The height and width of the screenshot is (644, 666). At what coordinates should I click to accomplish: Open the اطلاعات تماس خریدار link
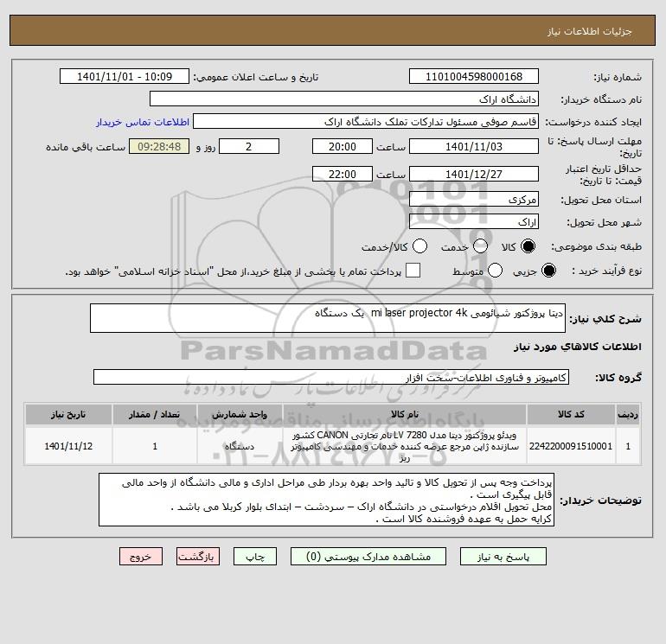143,122
